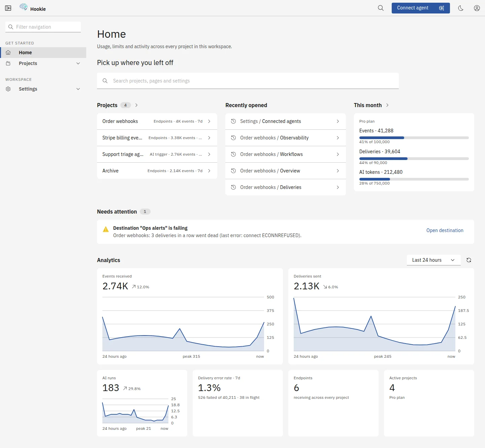485x448 pixels.
Task: Click chevron on Overview recent row
Action: pyautogui.click(x=338, y=171)
